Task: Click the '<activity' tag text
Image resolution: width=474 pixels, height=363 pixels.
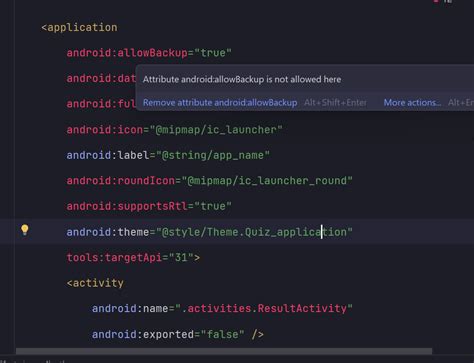Action: [x=95, y=283]
